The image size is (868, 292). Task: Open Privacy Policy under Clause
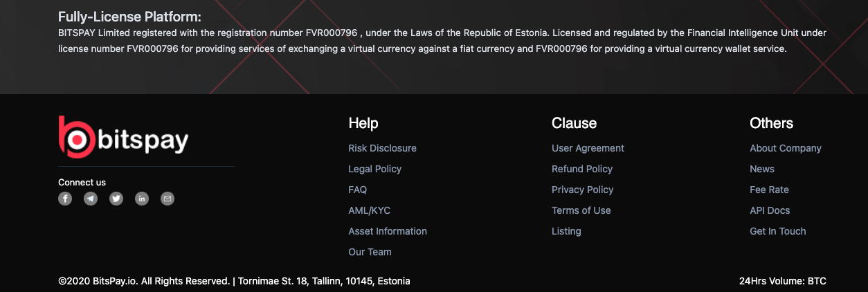pyautogui.click(x=582, y=190)
